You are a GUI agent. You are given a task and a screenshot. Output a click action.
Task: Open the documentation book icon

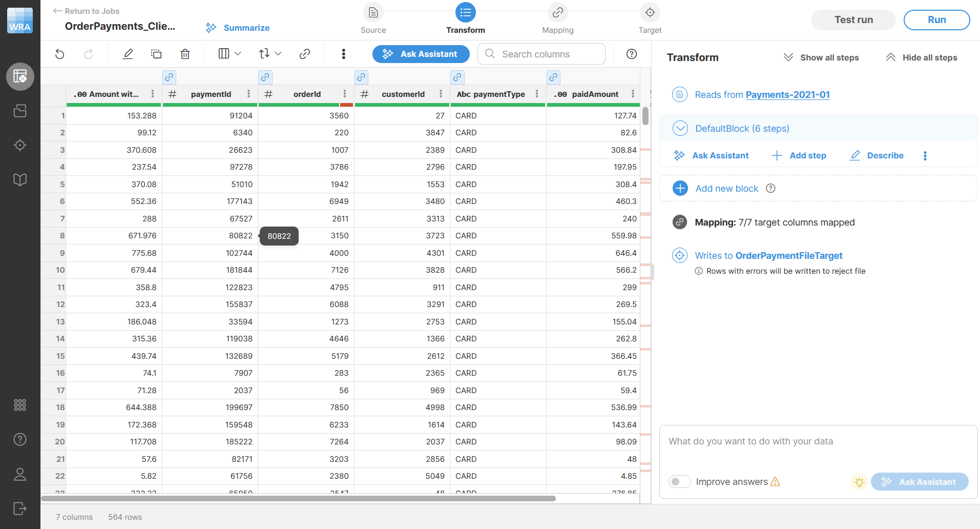(20, 180)
